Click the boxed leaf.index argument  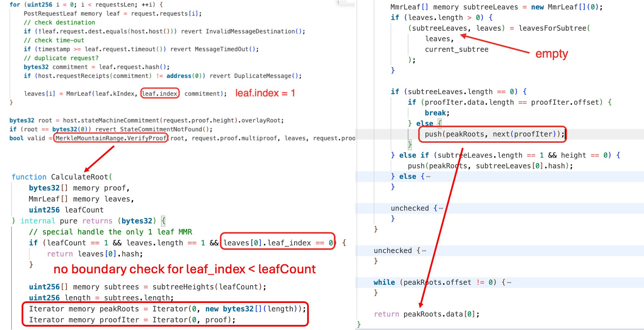[160, 93]
